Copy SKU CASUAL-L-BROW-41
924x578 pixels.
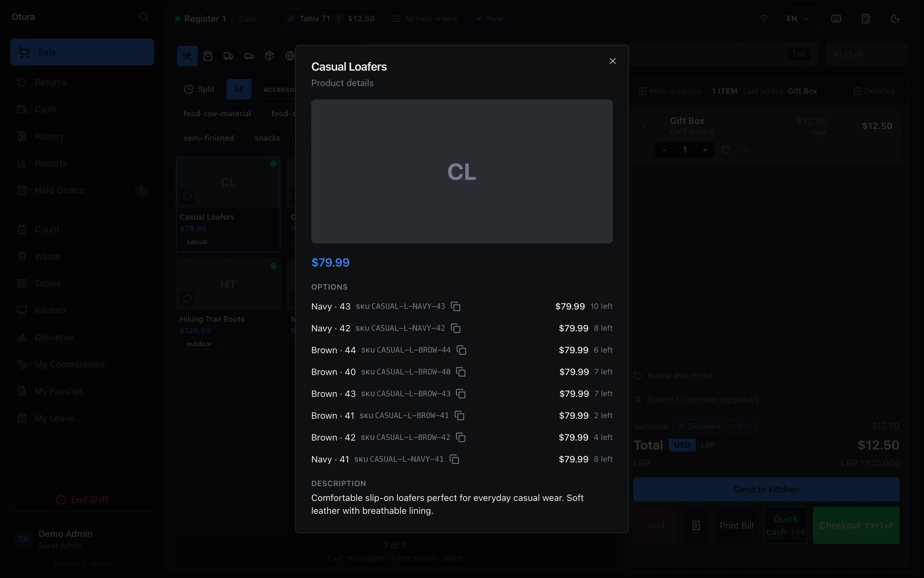pos(459,416)
